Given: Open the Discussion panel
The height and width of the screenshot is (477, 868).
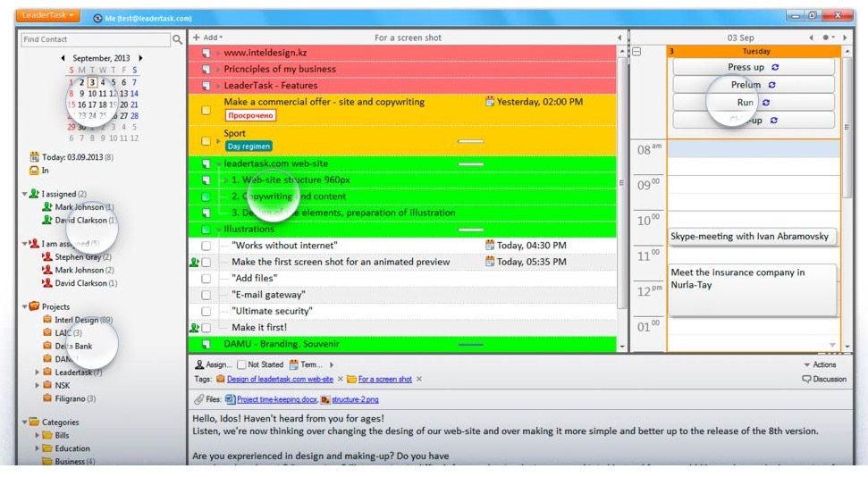Looking at the screenshot, I should [824, 379].
